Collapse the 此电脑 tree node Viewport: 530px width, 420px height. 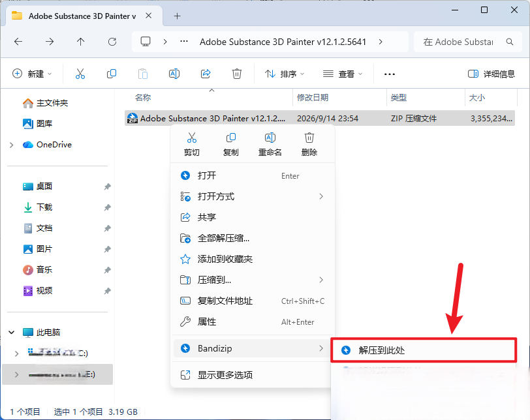coord(12,332)
